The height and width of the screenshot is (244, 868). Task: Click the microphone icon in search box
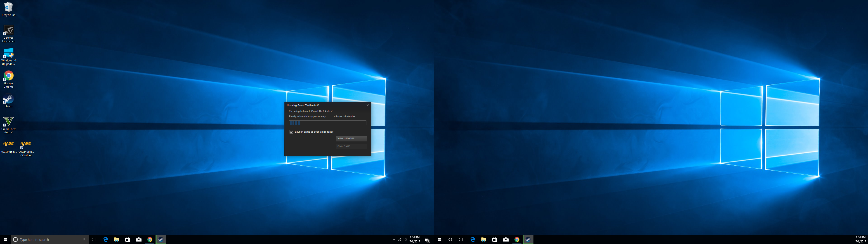click(x=84, y=240)
